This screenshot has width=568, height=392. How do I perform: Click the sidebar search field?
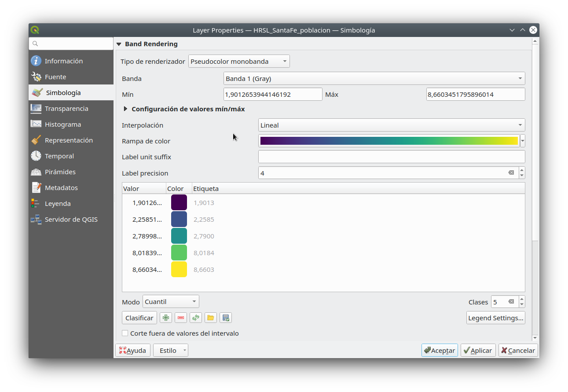tap(71, 44)
